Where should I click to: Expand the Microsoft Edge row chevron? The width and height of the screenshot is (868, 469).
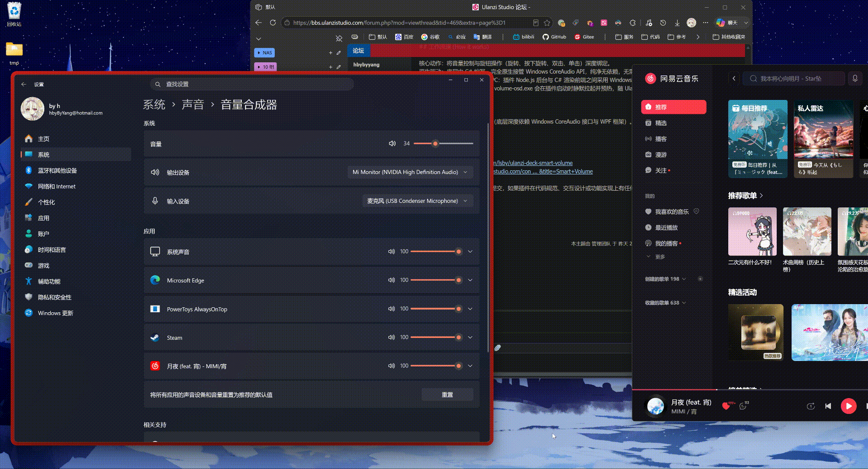click(470, 280)
